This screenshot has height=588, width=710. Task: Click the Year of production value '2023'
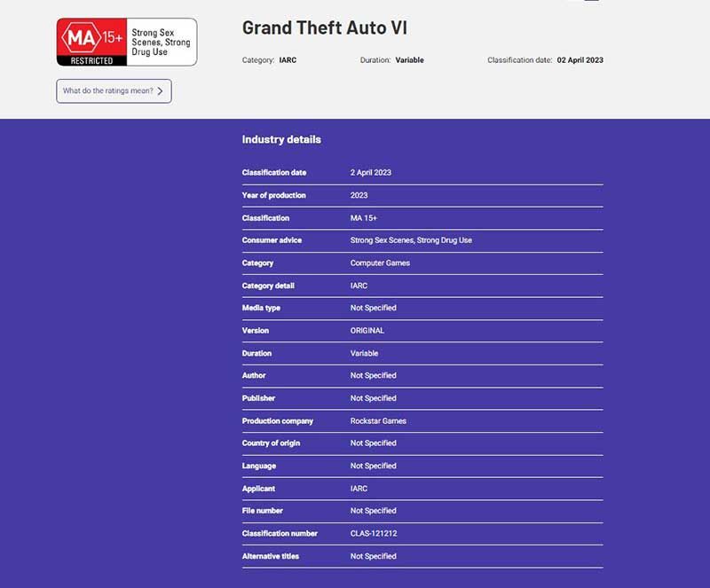[359, 195]
